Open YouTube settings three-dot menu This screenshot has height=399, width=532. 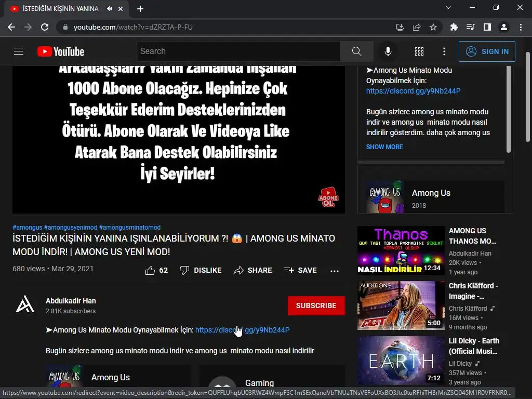pos(444,51)
